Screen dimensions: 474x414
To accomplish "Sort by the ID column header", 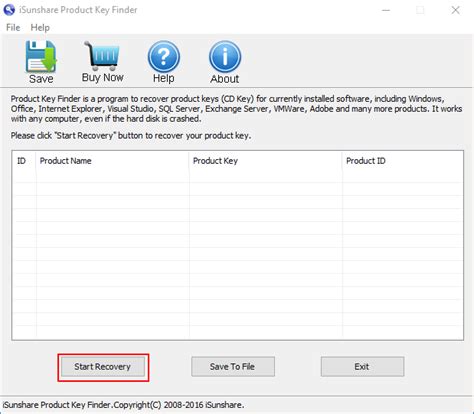I will click(x=23, y=161).
